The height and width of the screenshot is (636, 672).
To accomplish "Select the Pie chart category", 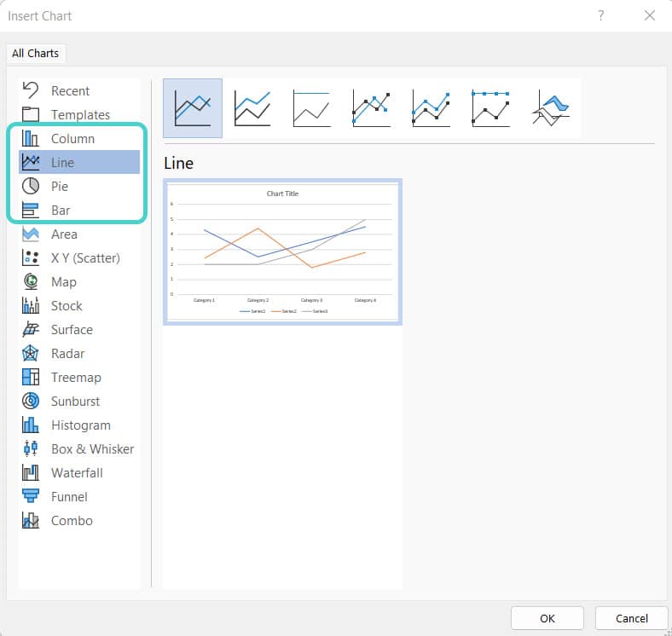I will tap(79, 186).
